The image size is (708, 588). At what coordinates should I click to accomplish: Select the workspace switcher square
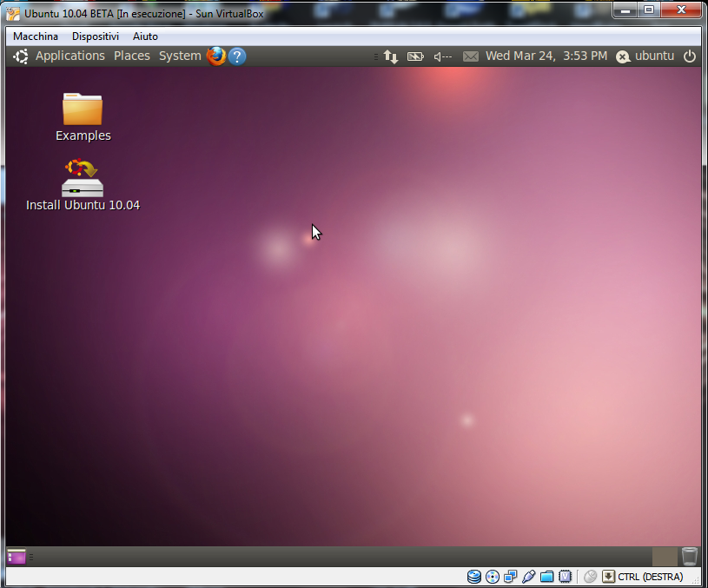pyautogui.click(x=665, y=557)
